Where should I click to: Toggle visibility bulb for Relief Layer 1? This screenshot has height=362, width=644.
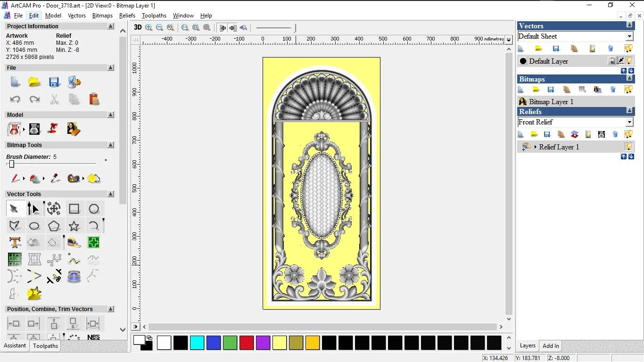tap(628, 147)
